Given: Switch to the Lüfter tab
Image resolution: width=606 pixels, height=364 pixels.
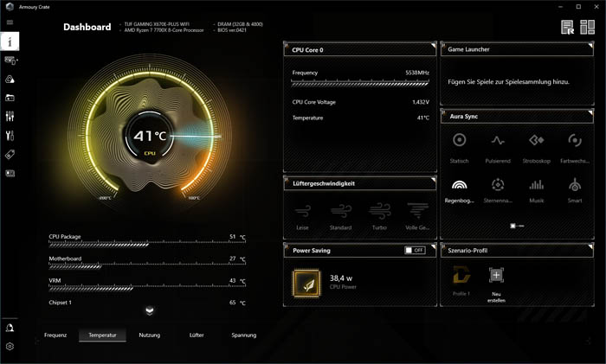Looking at the screenshot, I should [x=197, y=335].
